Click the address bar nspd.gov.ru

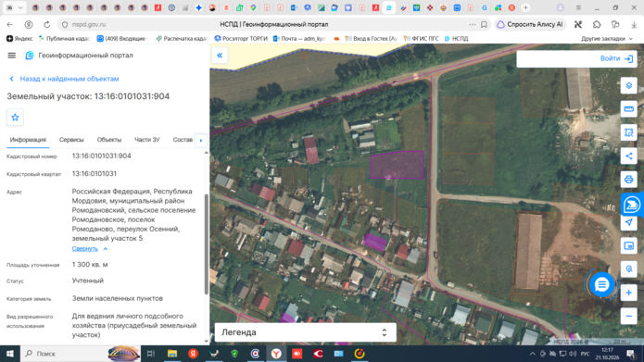(89, 25)
